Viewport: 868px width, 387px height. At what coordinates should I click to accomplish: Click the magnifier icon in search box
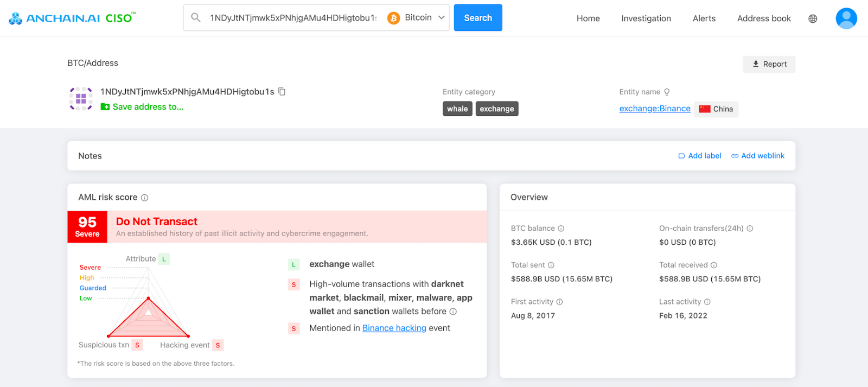tap(196, 17)
